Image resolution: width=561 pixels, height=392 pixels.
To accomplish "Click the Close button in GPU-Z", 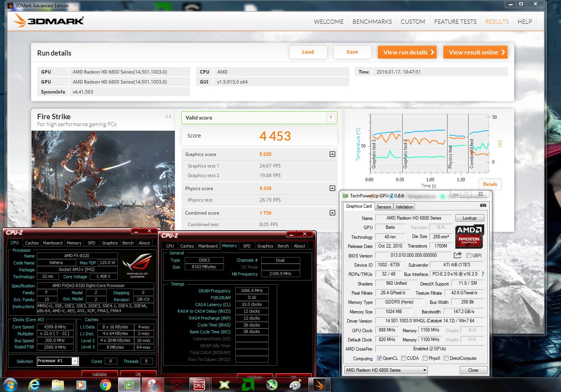I will (x=473, y=370).
